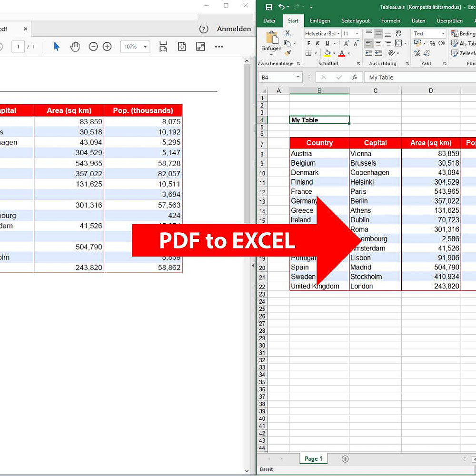This screenshot has height=476, width=476.
Task: Click the Undo arrow in Excel
Action: [x=281, y=7]
